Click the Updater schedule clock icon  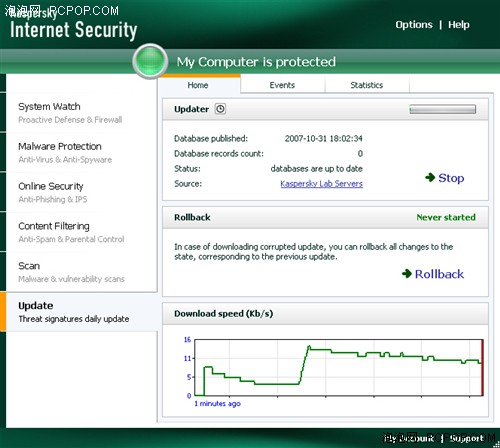coord(220,109)
